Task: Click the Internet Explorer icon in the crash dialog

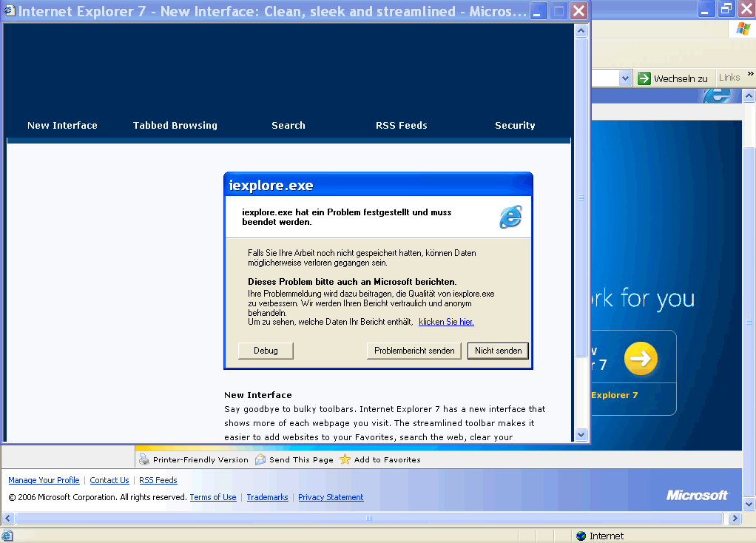Action: 510,217
